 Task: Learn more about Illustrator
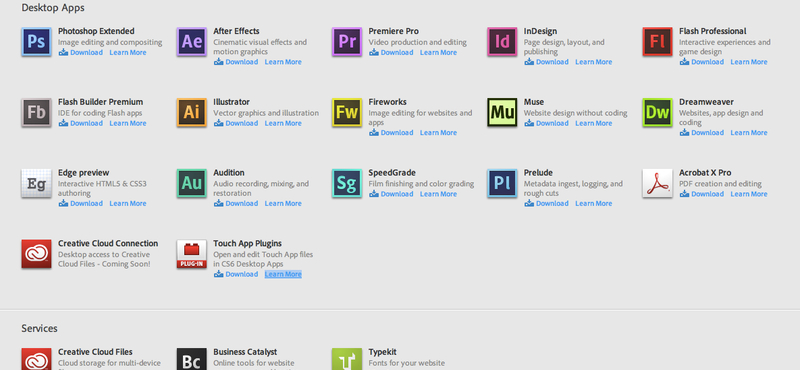pyautogui.click(x=283, y=123)
